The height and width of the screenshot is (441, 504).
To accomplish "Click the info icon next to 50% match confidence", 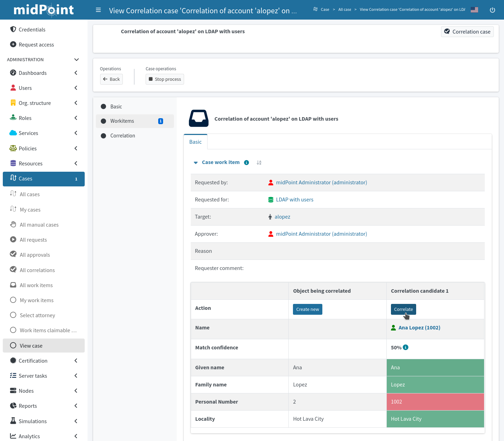I will (x=406, y=347).
